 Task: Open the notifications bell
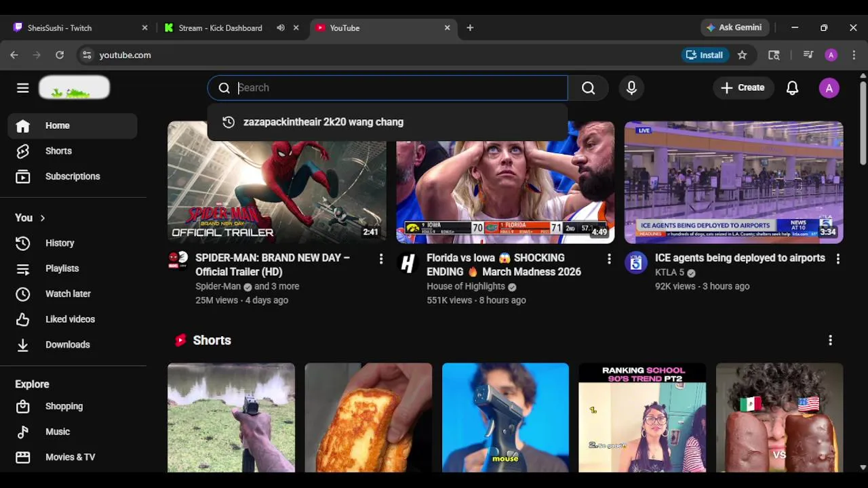[x=792, y=88]
